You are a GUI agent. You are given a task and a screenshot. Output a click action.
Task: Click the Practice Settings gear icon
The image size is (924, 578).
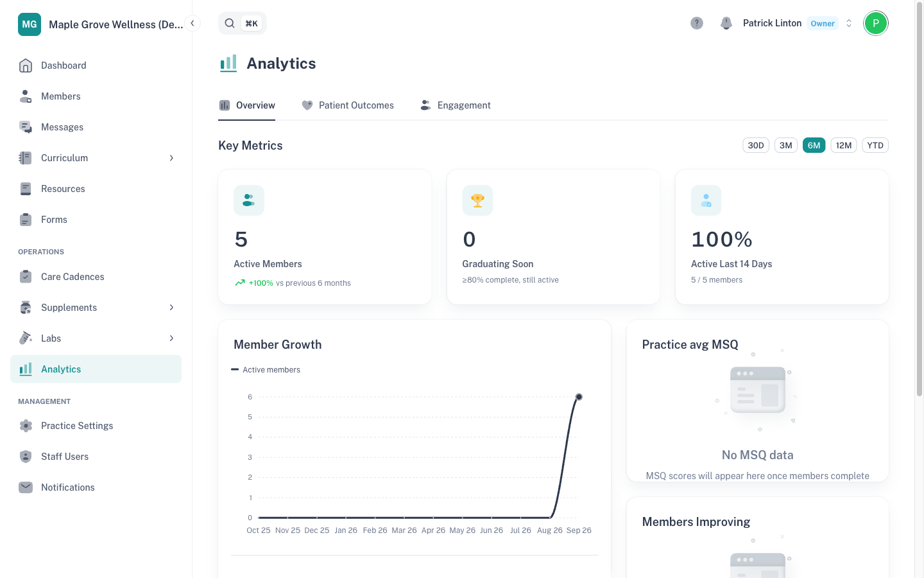coord(26,426)
